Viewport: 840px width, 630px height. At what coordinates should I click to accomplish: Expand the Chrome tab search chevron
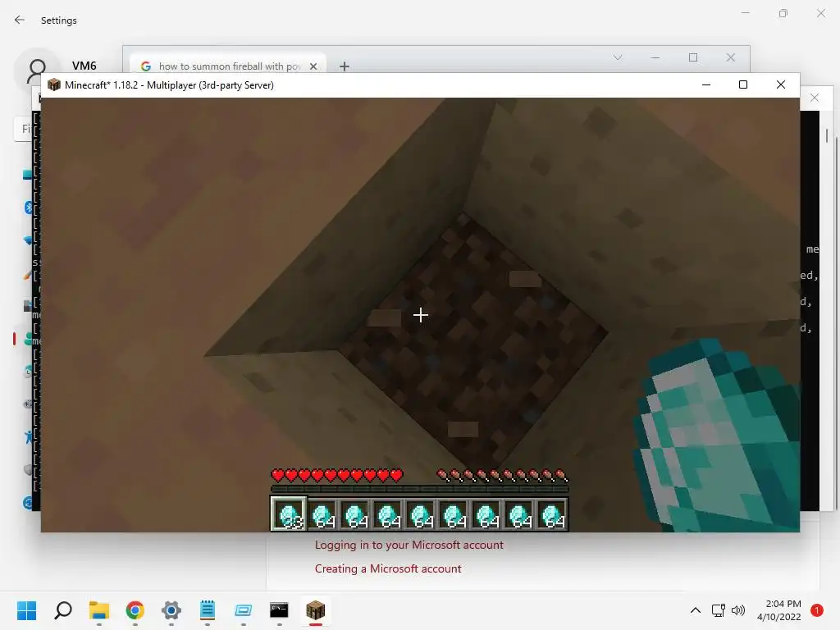pos(618,57)
